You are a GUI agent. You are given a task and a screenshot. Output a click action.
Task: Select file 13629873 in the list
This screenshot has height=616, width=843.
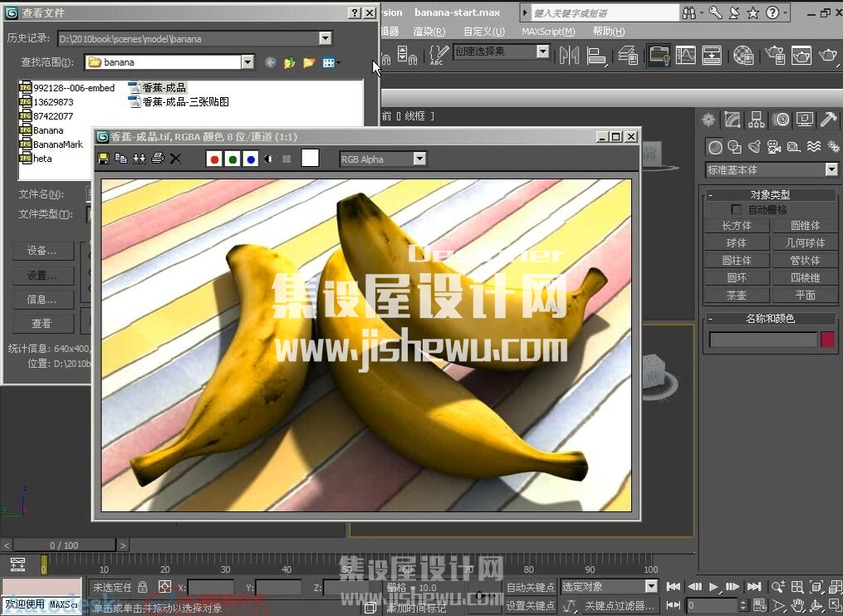(x=47, y=101)
